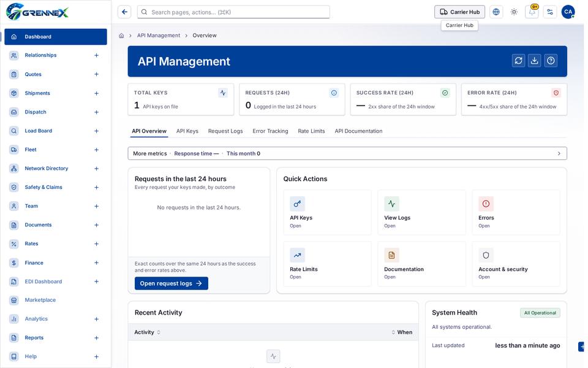Focus the search pages and actions field
Image resolution: width=588 pixels, height=368 pixels.
click(x=233, y=12)
